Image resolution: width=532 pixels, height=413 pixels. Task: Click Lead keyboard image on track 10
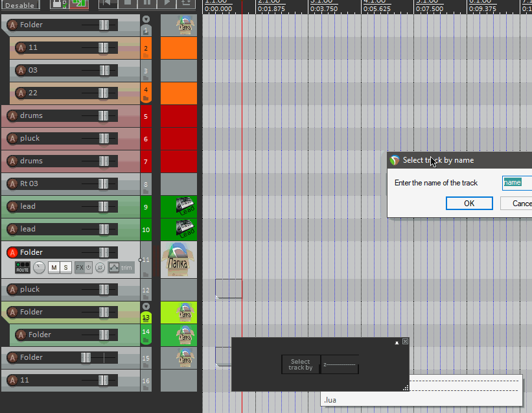(185, 229)
